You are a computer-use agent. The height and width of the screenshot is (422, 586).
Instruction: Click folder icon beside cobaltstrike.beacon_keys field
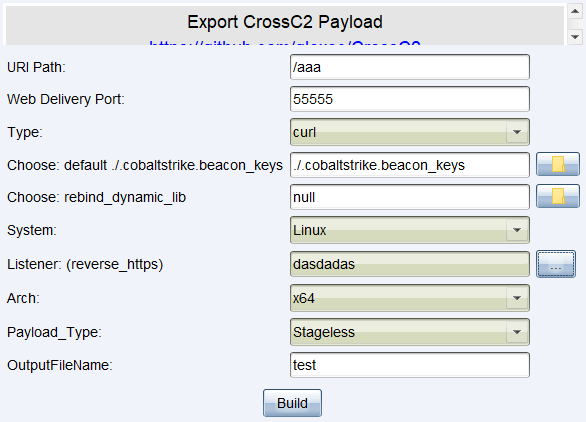[x=558, y=164]
